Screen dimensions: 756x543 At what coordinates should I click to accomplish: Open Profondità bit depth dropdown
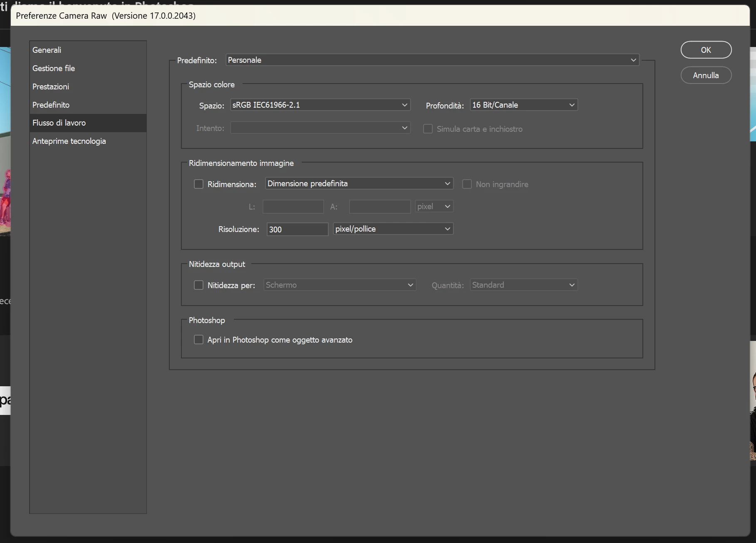point(524,105)
